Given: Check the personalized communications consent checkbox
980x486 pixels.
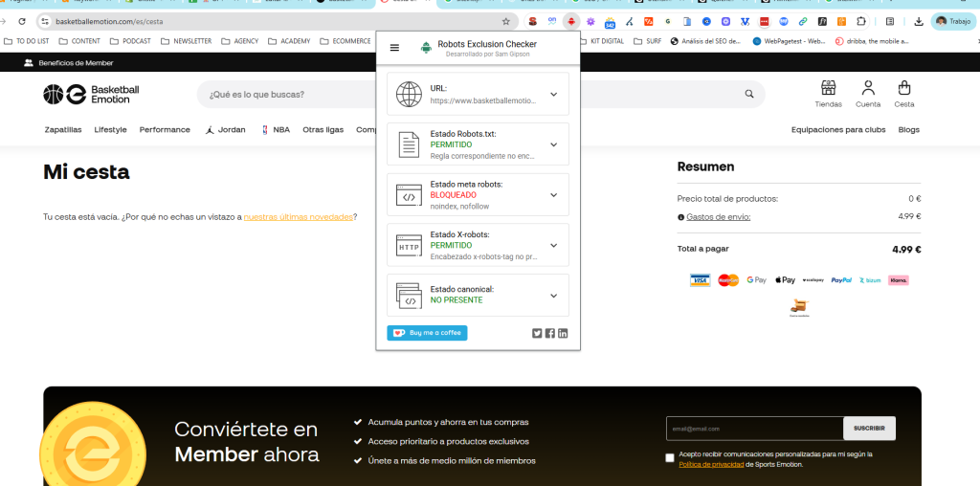Looking at the screenshot, I should pyautogui.click(x=670, y=458).
